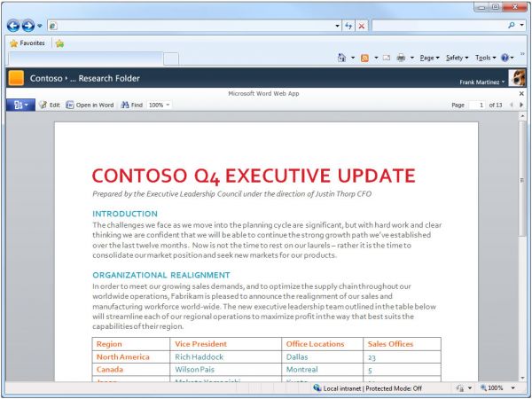Refresh the page with the refresh icon
Screen dimensions: 532x399
point(348,26)
